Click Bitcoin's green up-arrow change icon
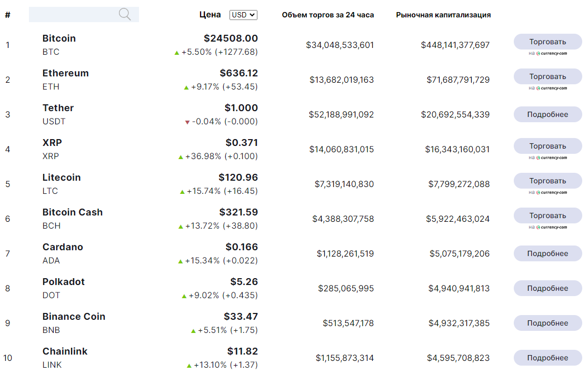Screen dimensions: 588x373 click(x=177, y=53)
